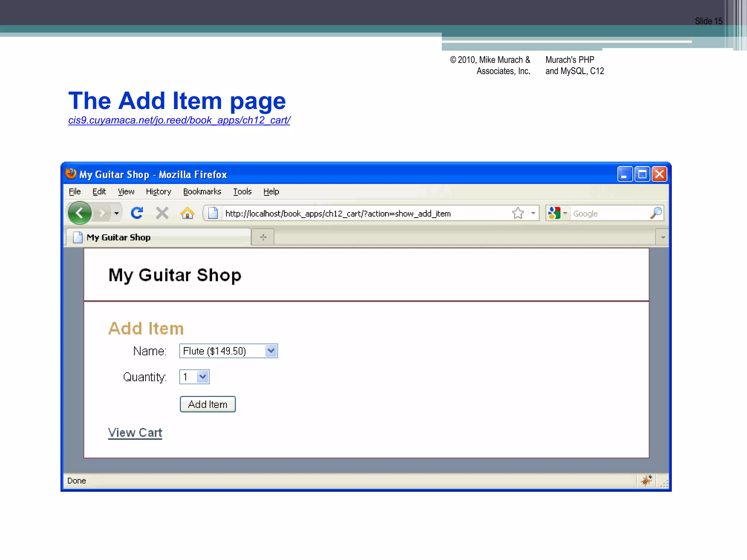
Task: Click the green Back navigation button
Action: [x=80, y=213]
